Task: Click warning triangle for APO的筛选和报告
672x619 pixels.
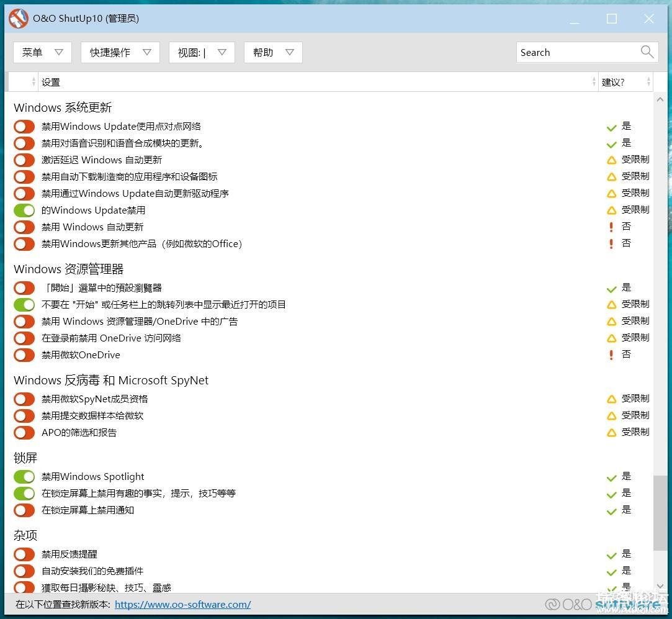Action: [612, 433]
